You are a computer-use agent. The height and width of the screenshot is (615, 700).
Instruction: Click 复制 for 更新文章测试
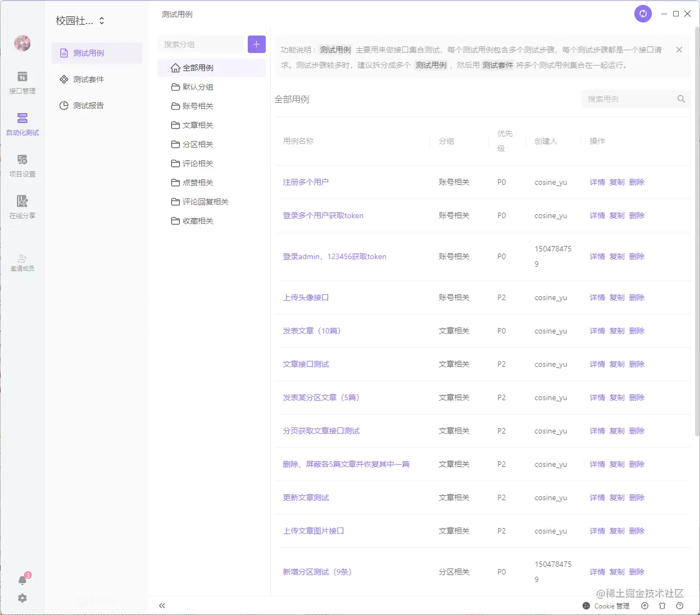point(617,497)
